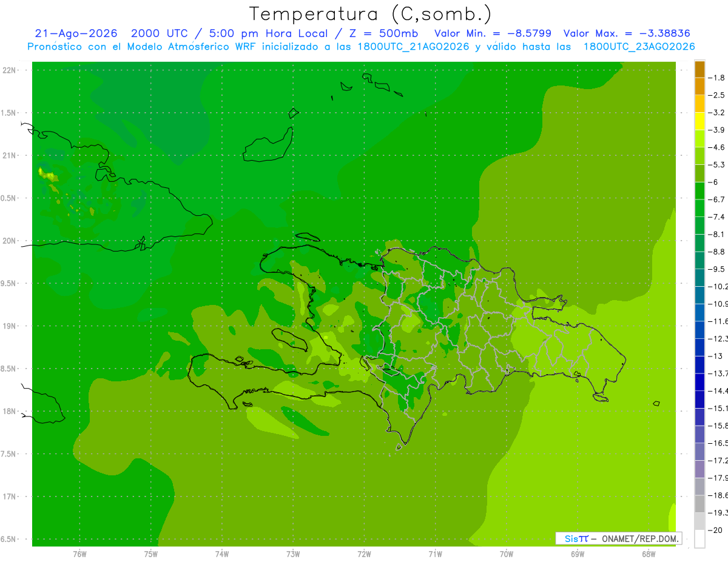The height and width of the screenshot is (562, 728).
Task: Click the "-6" legend value
Action: click(713, 182)
